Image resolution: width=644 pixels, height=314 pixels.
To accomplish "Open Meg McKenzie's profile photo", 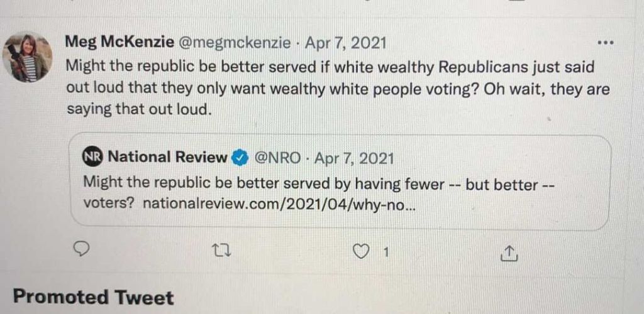I will point(27,57).
